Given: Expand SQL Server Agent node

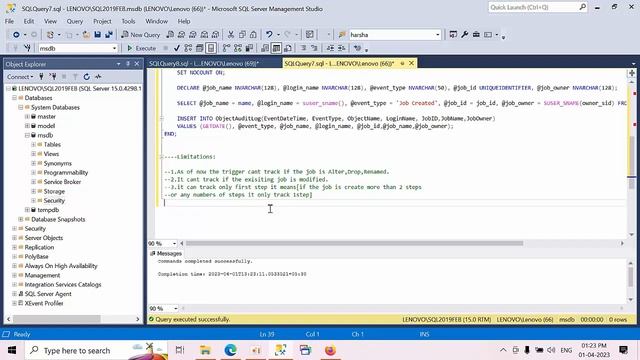Looking at the screenshot, I should 15,294.
